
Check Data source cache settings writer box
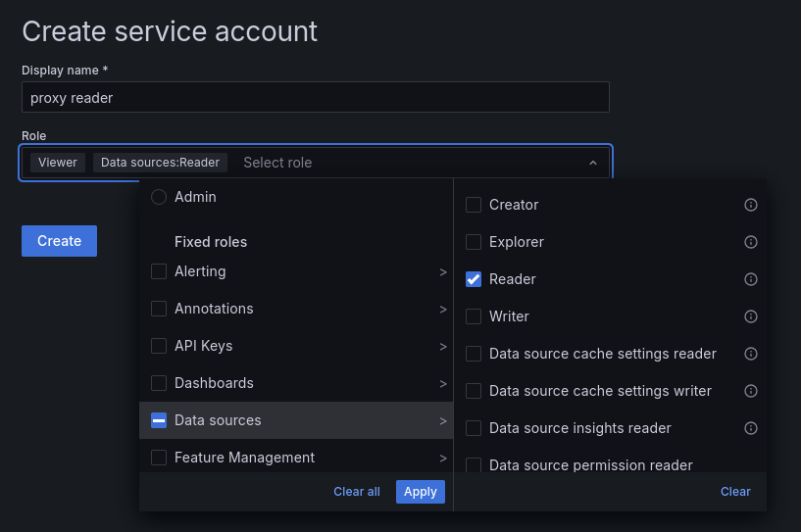[x=474, y=391]
